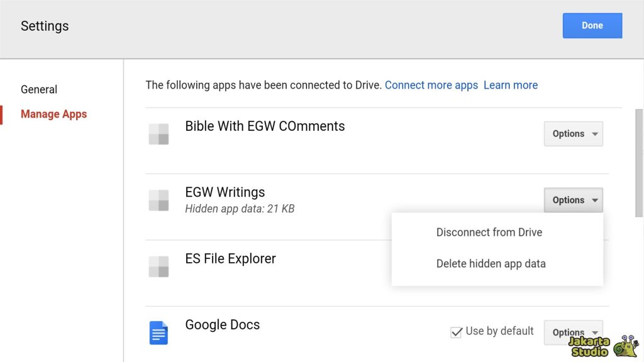Screen dimensions: 644x362
Task: Click the Done button
Action: [592, 25]
